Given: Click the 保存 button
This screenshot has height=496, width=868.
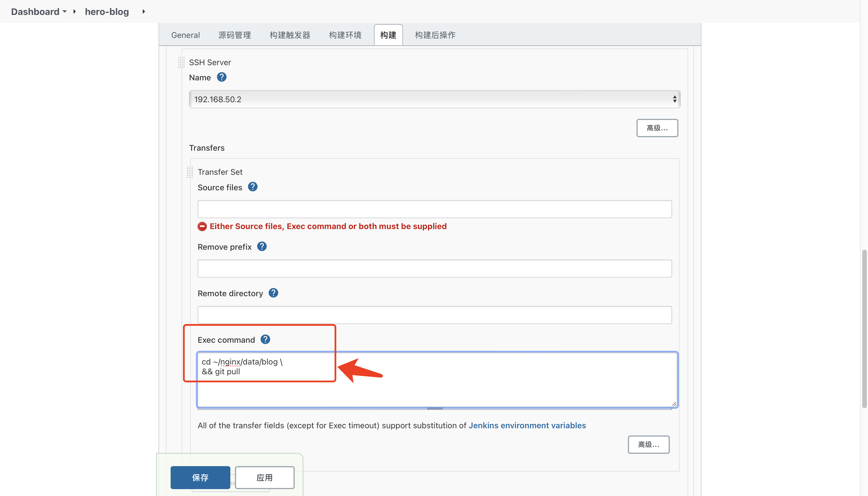Looking at the screenshot, I should tap(200, 477).
